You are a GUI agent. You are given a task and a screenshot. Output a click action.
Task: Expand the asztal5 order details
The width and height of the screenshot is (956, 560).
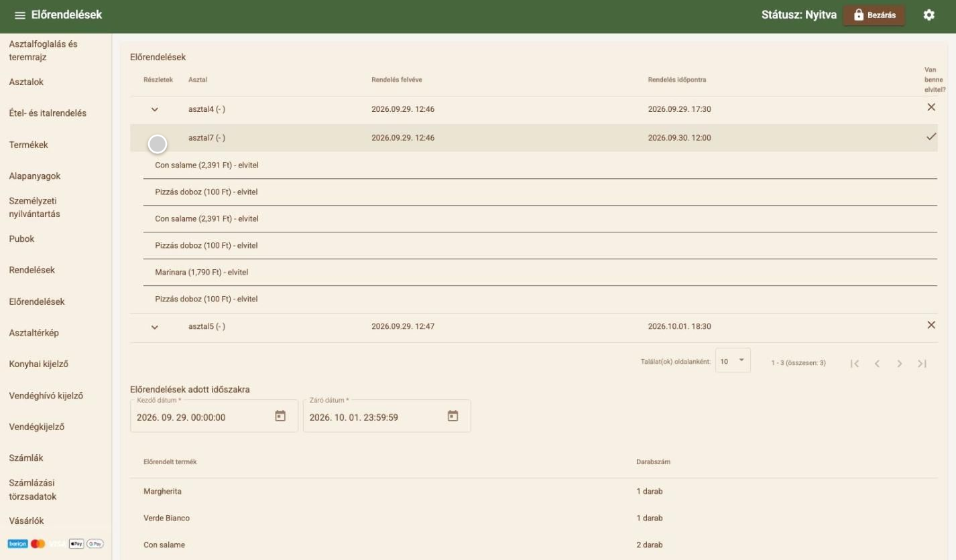pyautogui.click(x=155, y=328)
